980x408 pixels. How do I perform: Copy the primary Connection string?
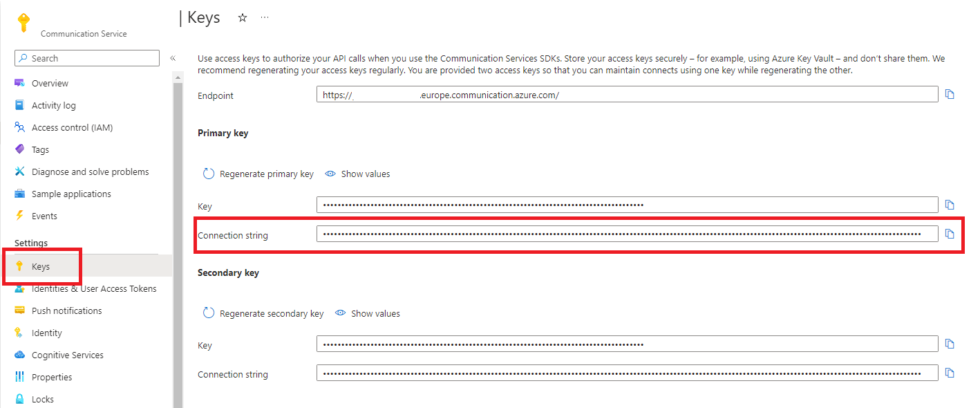tap(950, 234)
